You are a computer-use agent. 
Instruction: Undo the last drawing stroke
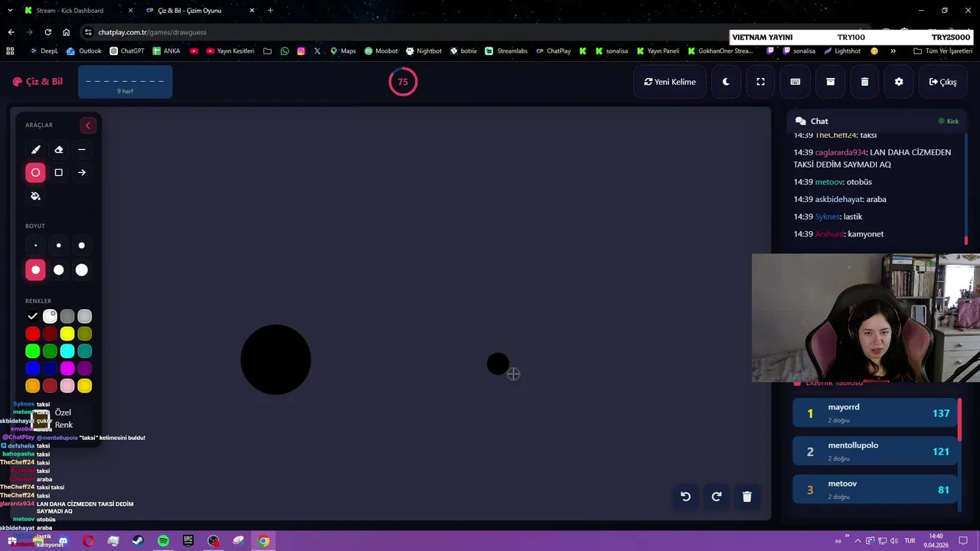tap(686, 497)
